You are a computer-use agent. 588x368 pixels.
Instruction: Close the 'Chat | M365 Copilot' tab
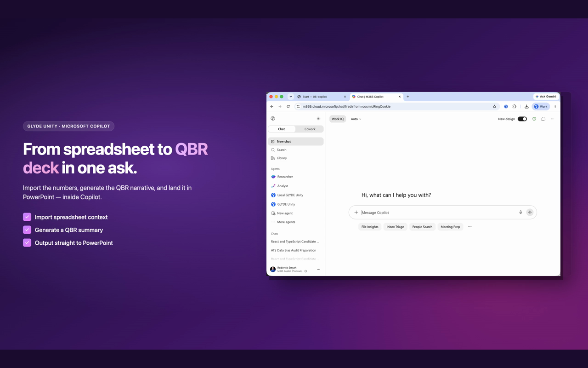point(400,97)
